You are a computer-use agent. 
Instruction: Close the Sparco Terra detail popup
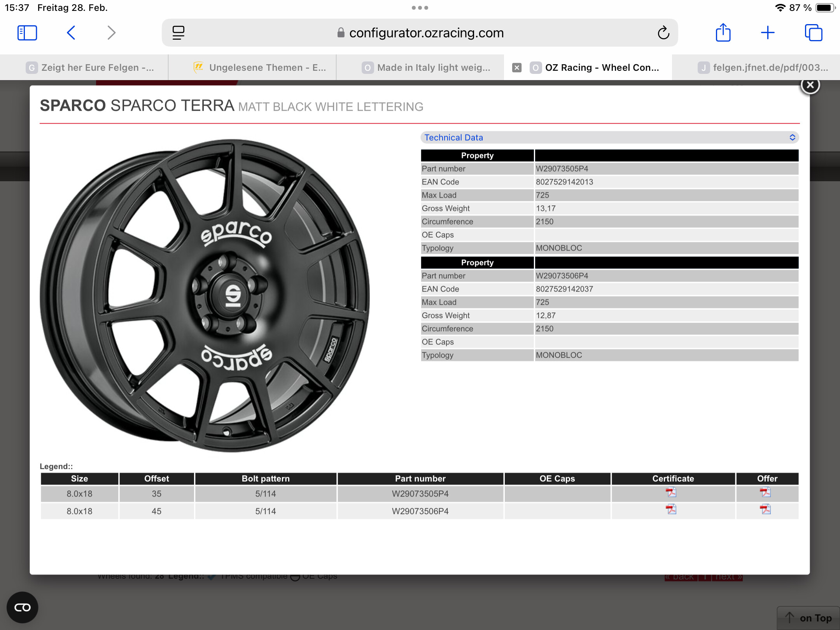click(810, 85)
